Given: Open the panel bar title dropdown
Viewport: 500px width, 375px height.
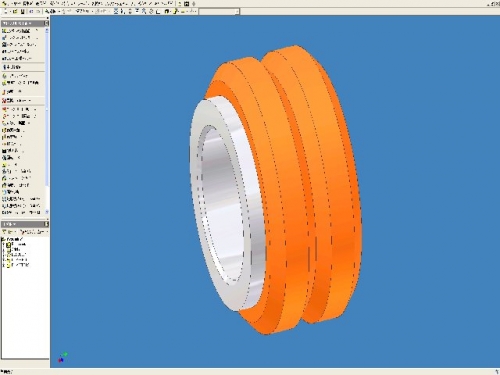Looking at the screenshot, I should (x=17, y=23).
